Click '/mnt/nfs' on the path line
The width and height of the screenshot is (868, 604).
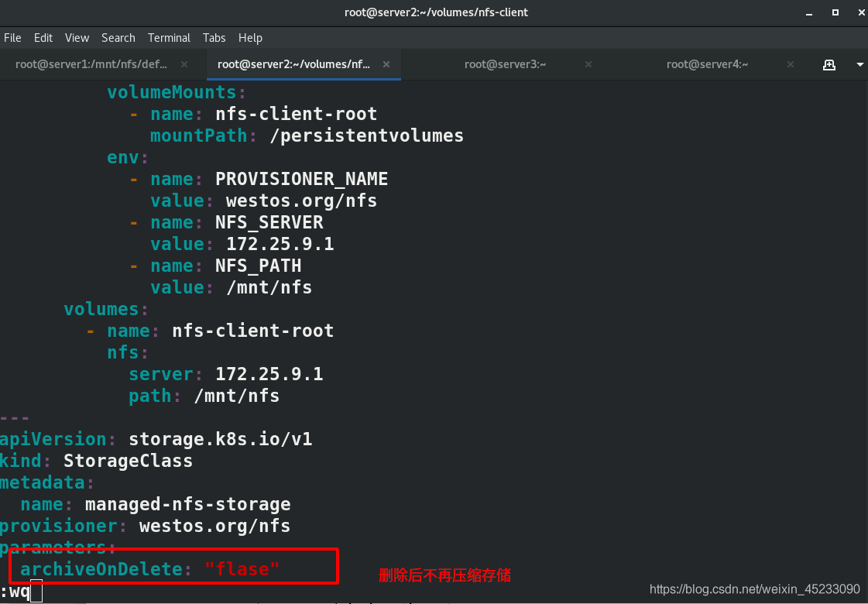[x=237, y=396]
